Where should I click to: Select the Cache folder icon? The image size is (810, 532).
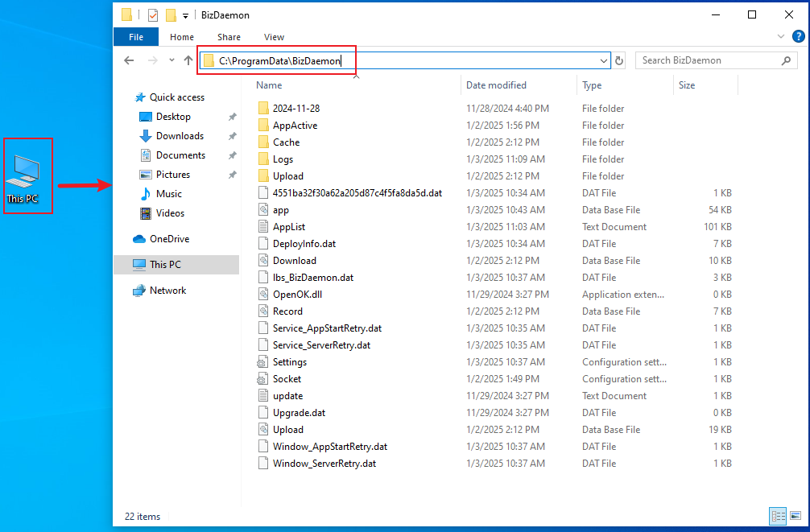263,142
